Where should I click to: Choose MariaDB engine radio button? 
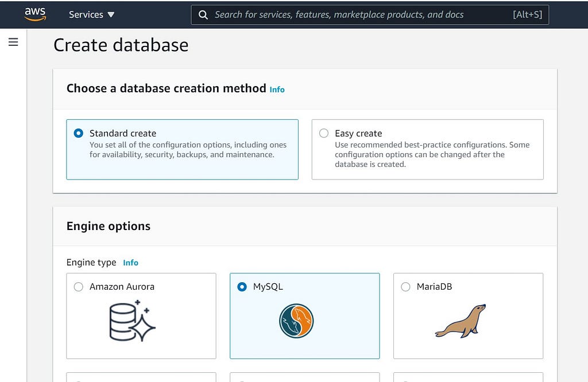pos(405,287)
